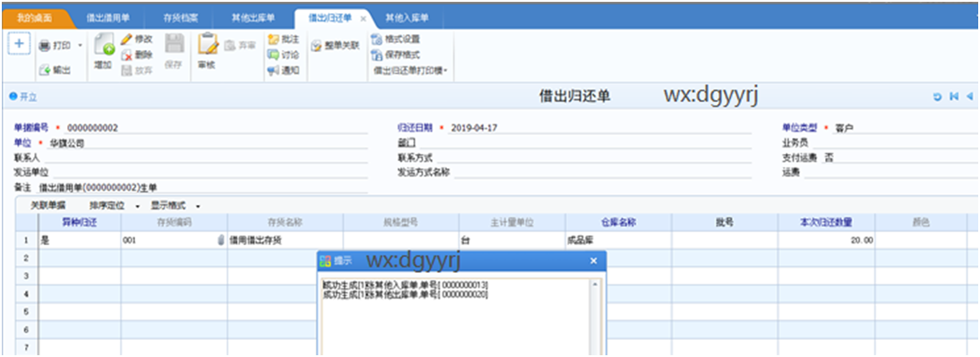
Task: Click the 颜色 column header
Action: [x=921, y=222]
